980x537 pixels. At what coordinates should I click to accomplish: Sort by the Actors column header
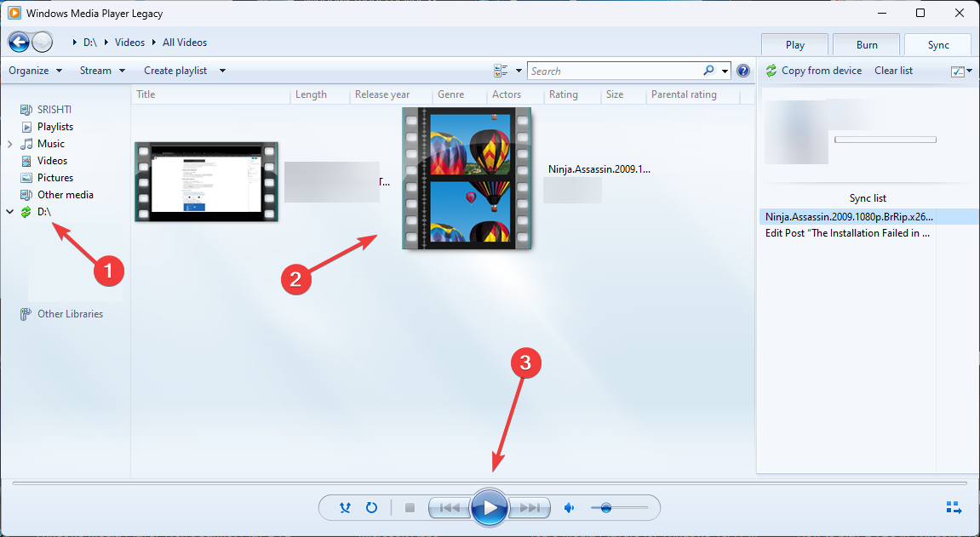516,94
